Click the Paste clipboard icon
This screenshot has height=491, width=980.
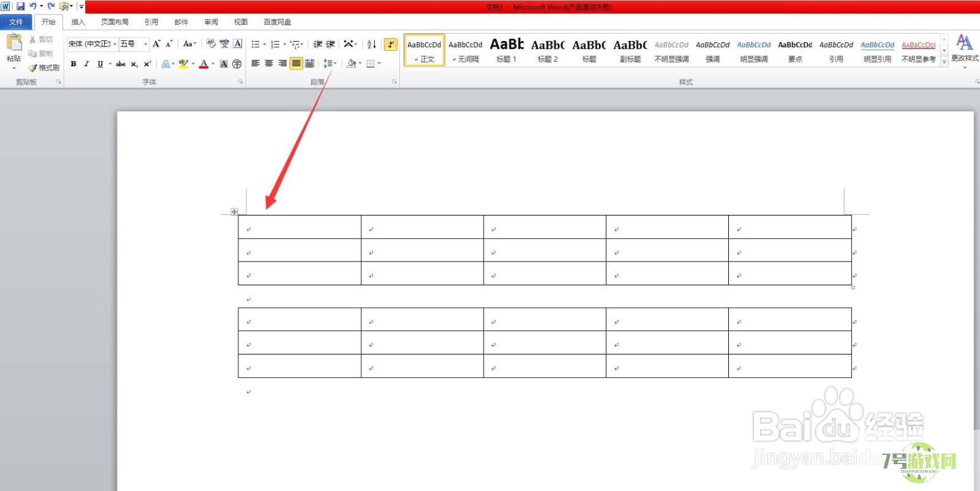[x=13, y=43]
